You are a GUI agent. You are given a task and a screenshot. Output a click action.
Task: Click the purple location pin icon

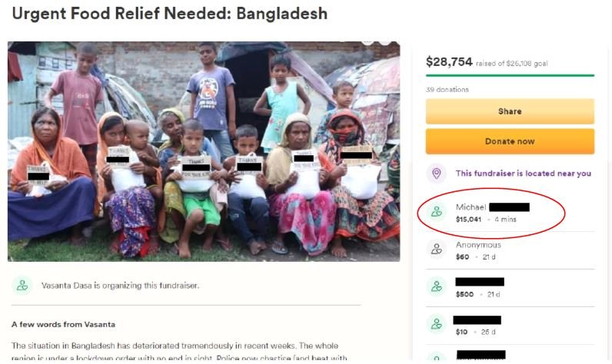437,174
